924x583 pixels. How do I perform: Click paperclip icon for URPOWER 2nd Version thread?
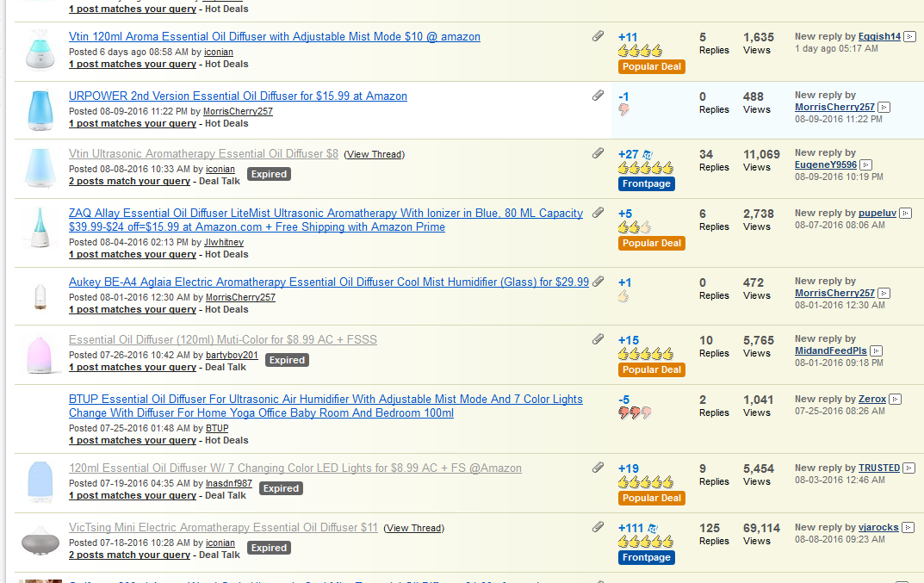[598, 95]
